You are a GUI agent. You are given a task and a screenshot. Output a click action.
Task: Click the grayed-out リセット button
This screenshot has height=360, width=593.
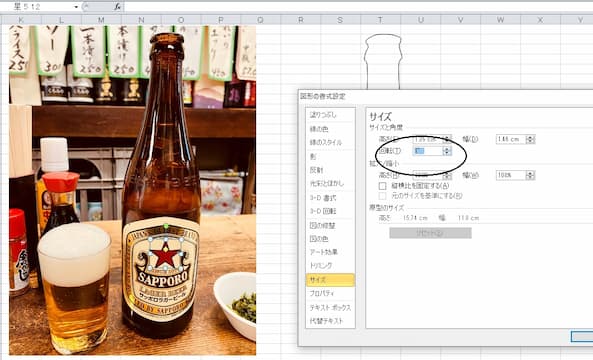(430, 233)
